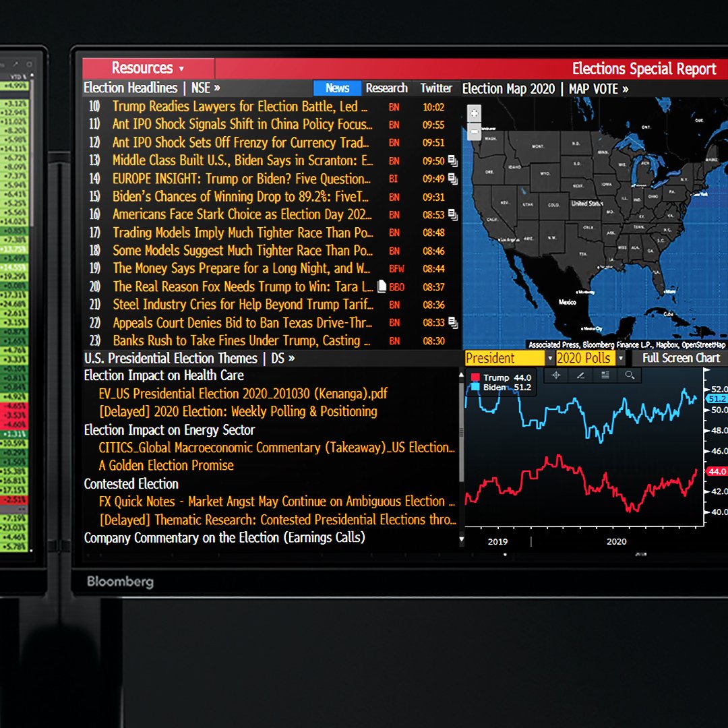Image resolution: width=728 pixels, height=728 pixels.
Task: Open attachment icon beside 09:49 headline
Action: tap(453, 179)
